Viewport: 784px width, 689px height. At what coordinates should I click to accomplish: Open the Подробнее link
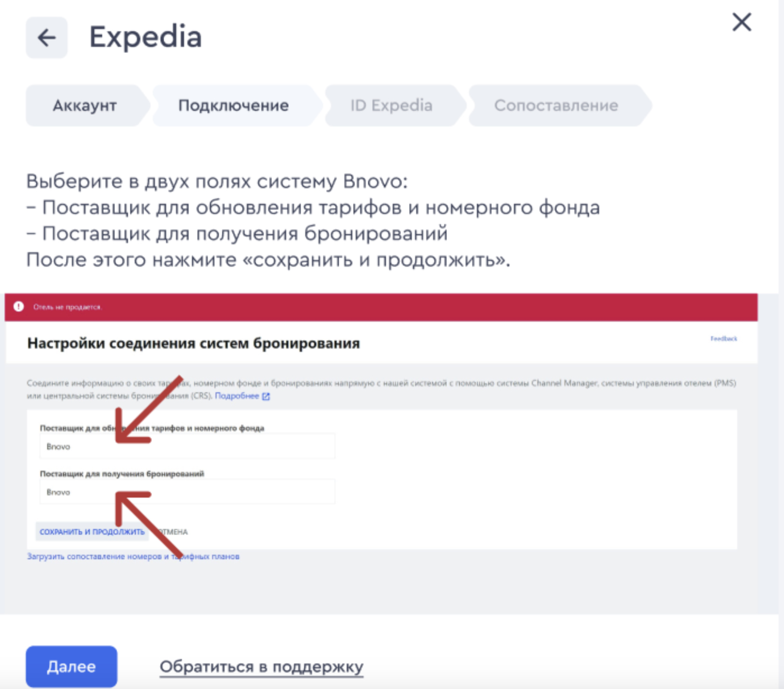237,396
